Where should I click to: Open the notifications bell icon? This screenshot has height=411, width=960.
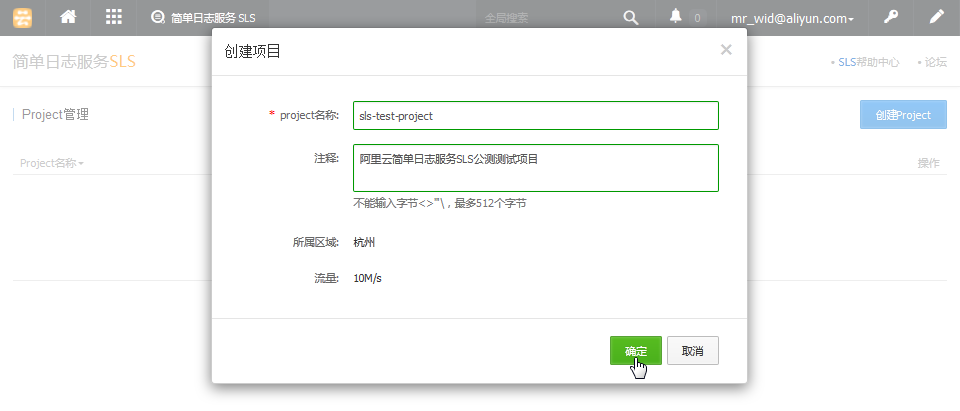coord(675,17)
